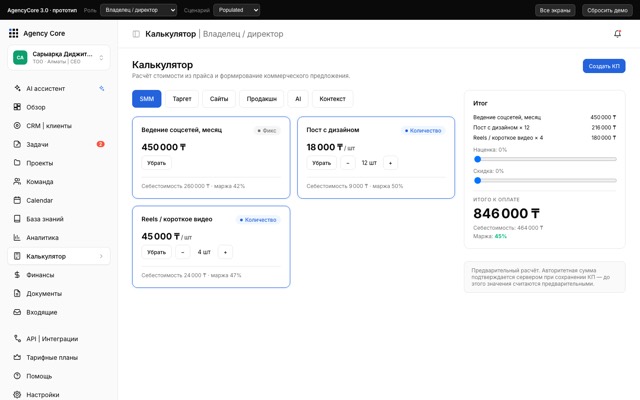This screenshot has width=640, height=400.
Task: Click the Помощь help icon
Action: pyautogui.click(x=17, y=376)
